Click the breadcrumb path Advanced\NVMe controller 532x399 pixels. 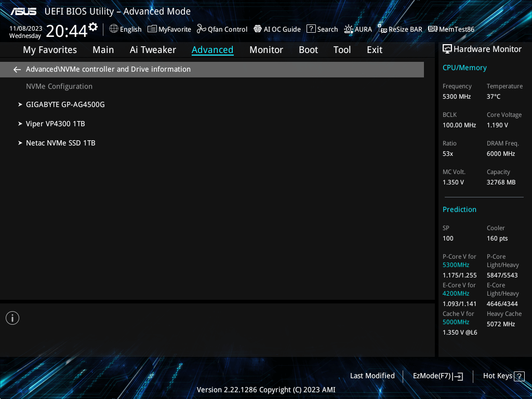click(x=108, y=69)
